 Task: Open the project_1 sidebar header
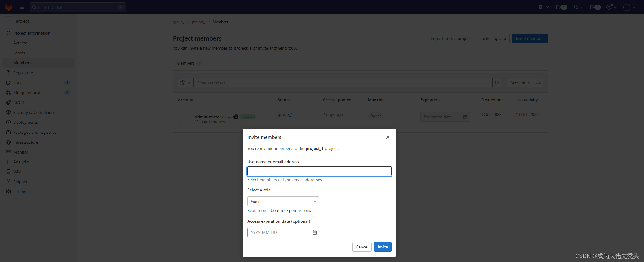[x=24, y=21]
